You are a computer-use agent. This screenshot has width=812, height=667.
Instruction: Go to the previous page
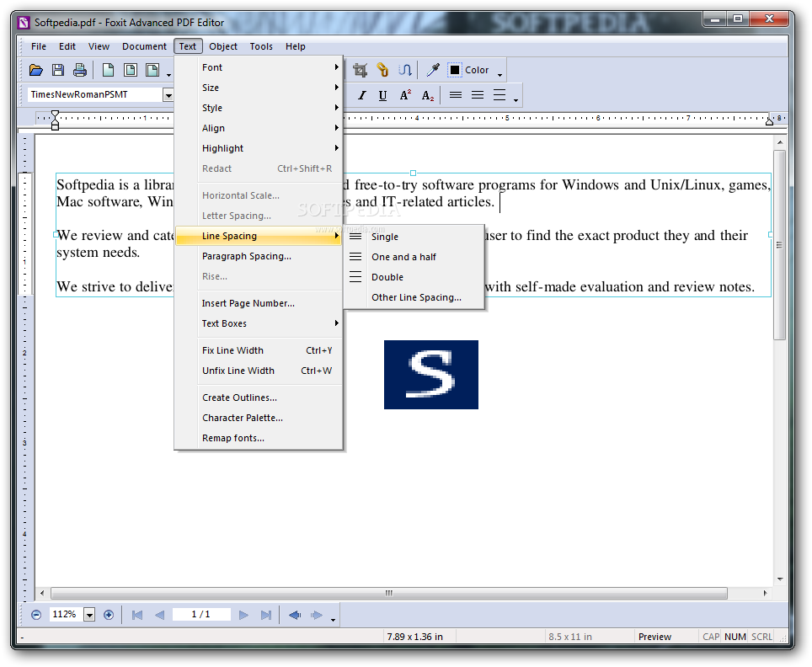159,615
